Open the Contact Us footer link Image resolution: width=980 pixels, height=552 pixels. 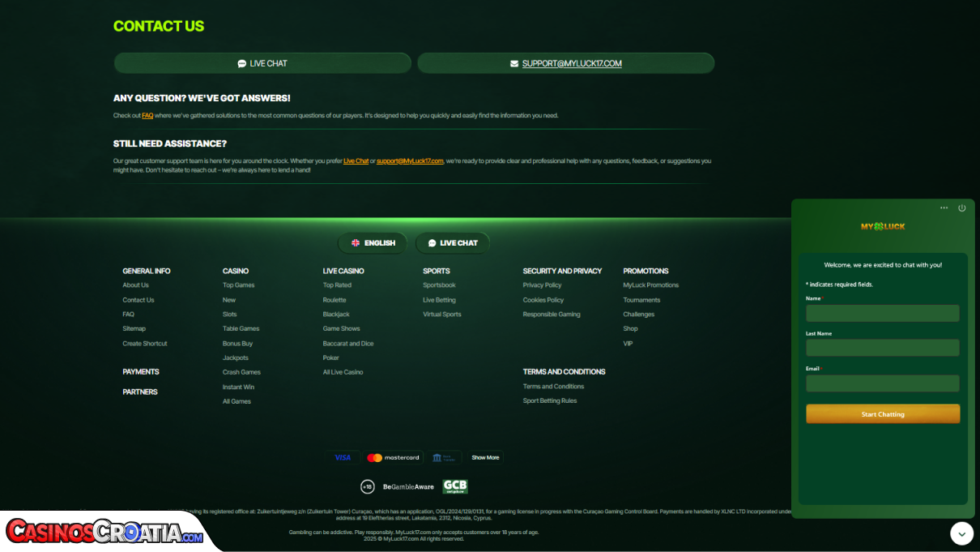pos(138,300)
